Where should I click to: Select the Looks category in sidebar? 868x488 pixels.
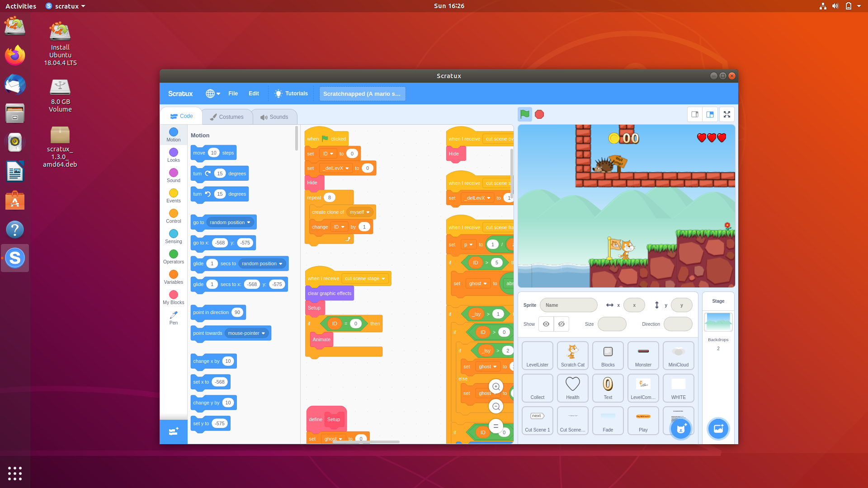173,155
